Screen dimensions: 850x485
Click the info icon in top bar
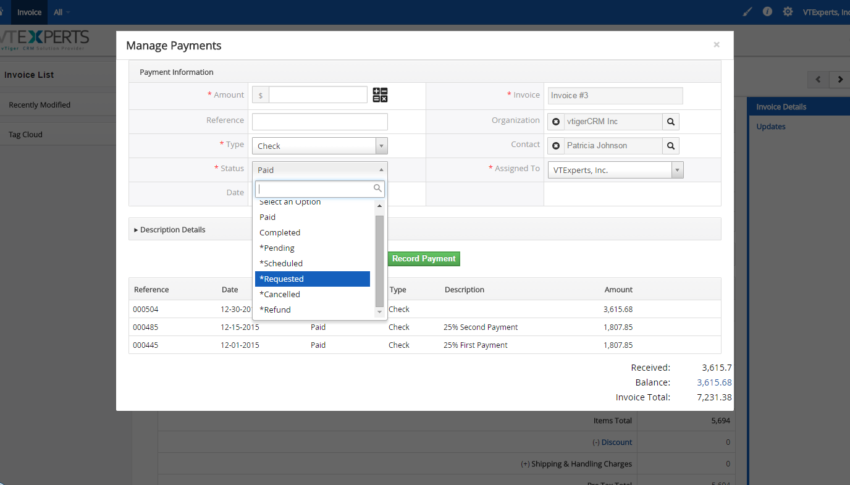767,11
